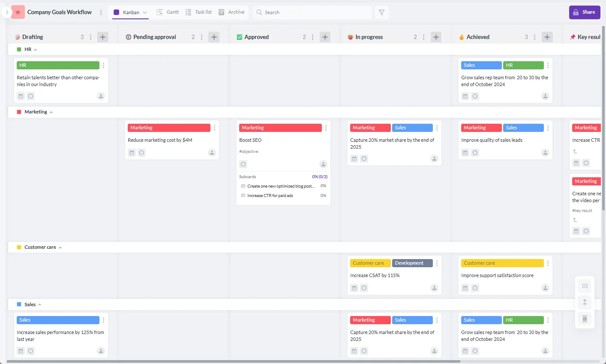Image resolution: width=606 pixels, height=364 pixels.
Task: Click the Share button
Action: click(x=585, y=12)
